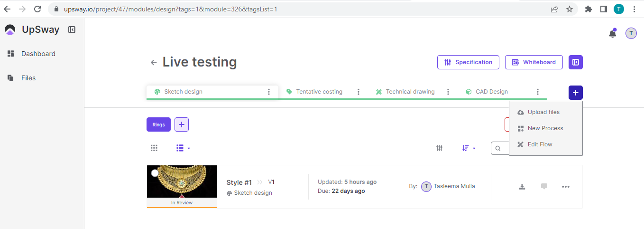
Task: Click the notification bell icon
Action: pyautogui.click(x=612, y=33)
